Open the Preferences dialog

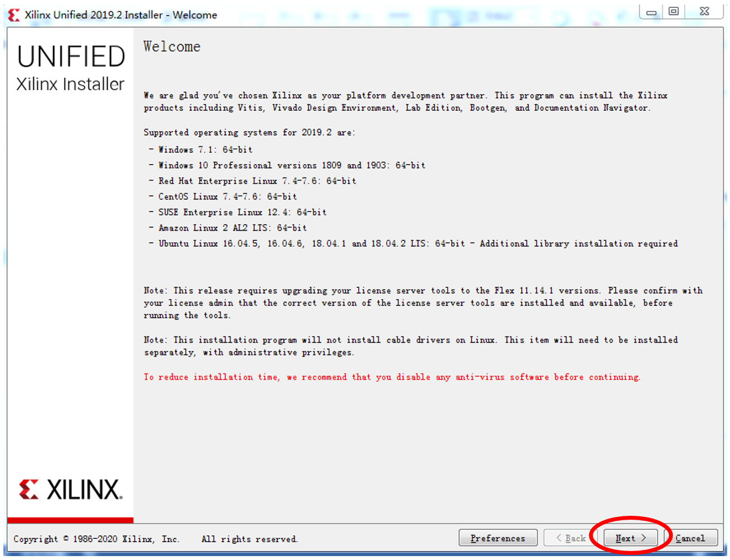tap(498, 538)
